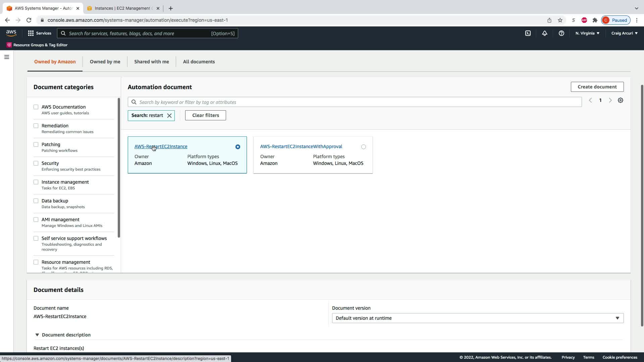Switch to the Owned by me tab
This screenshot has height=362, width=644.
[x=105, y=62]
